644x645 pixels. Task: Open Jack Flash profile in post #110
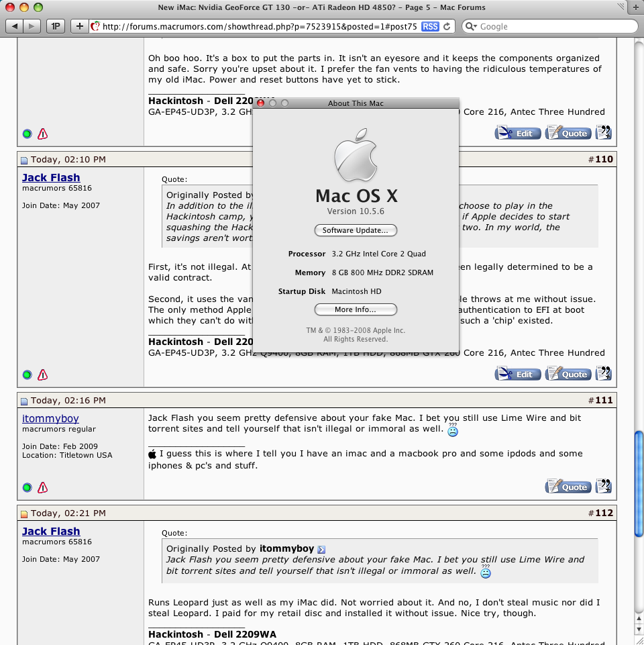pos(51,177)
